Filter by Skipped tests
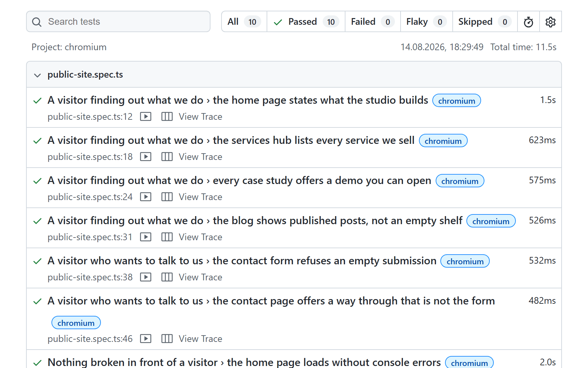This screenshot has height=368, width=588. [x=485, y=21]
